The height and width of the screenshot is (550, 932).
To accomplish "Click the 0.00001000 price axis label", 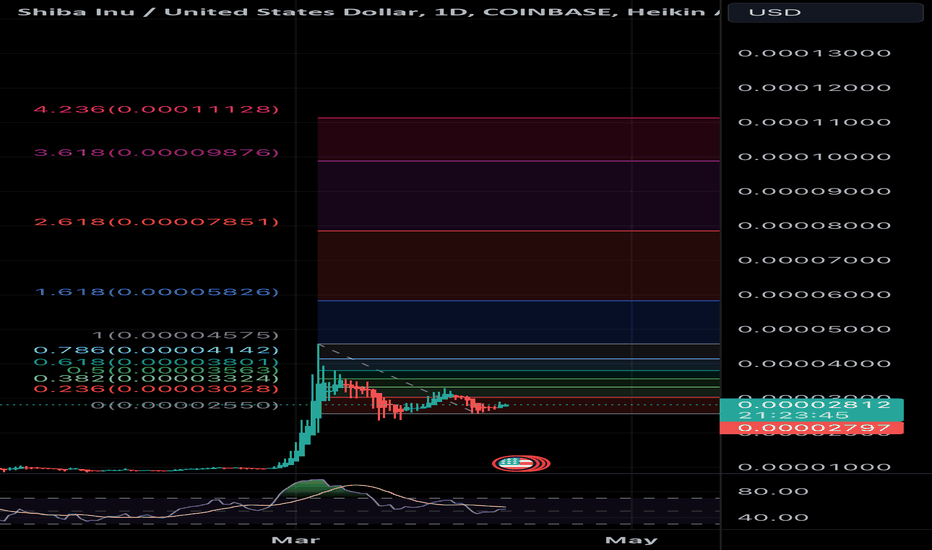I will [814, 467].
